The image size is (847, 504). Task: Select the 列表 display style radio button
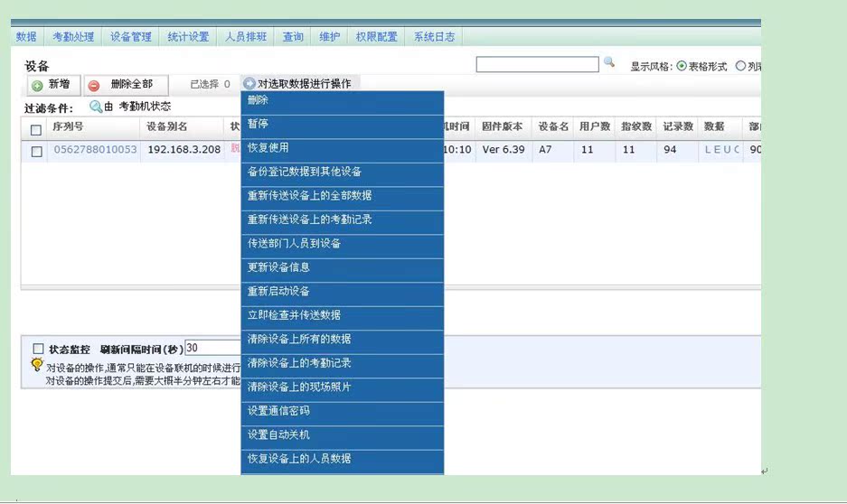740,66
